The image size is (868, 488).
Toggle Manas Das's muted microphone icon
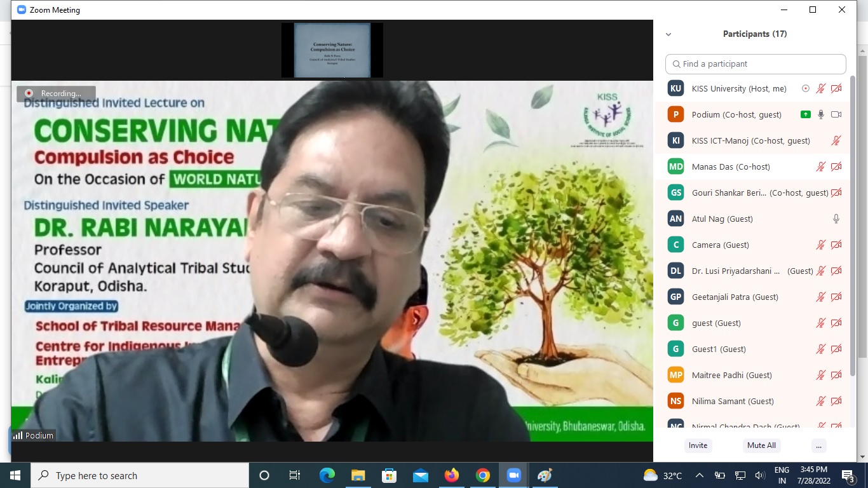coord(821,166)
